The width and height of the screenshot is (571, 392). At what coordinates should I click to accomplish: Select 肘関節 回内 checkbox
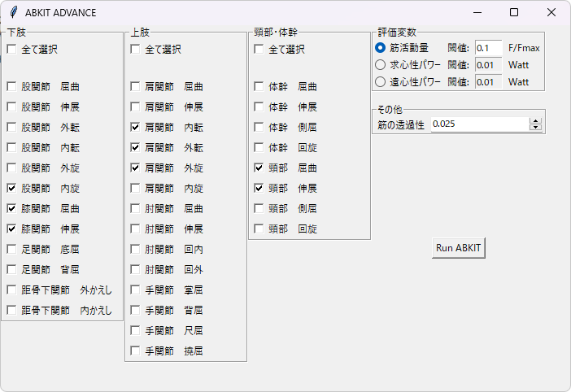click(x=135, y=250)
